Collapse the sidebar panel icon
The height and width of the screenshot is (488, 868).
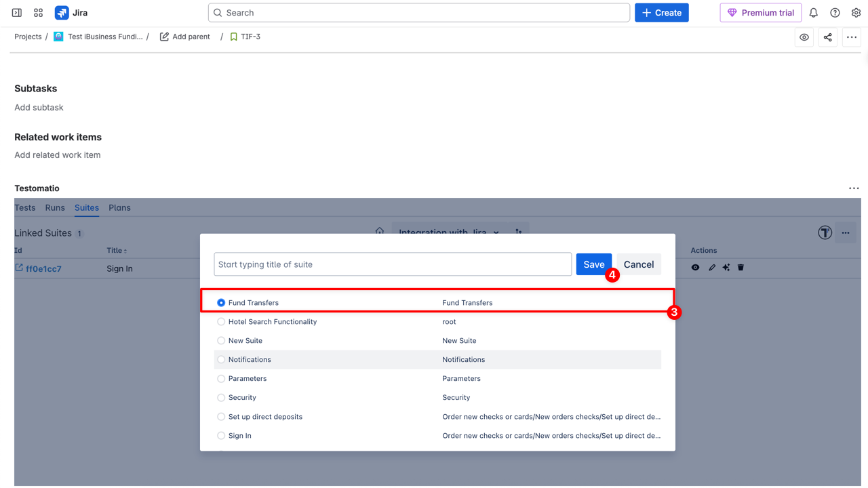pos(17,13)
